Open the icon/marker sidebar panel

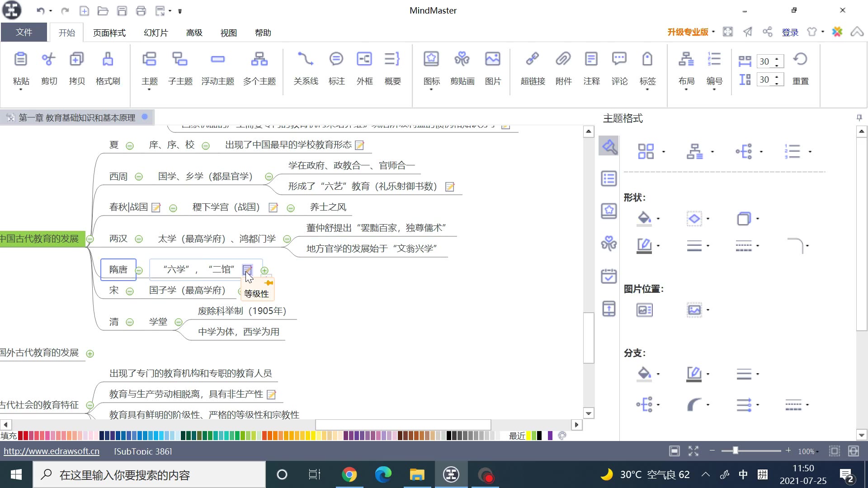609,211
